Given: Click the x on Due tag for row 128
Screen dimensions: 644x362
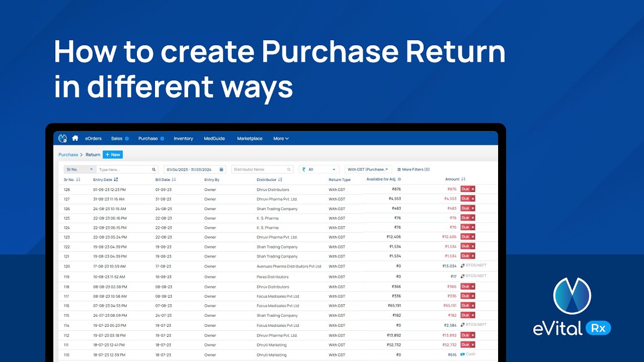Looking at the screenshot, I should [473, 189].
